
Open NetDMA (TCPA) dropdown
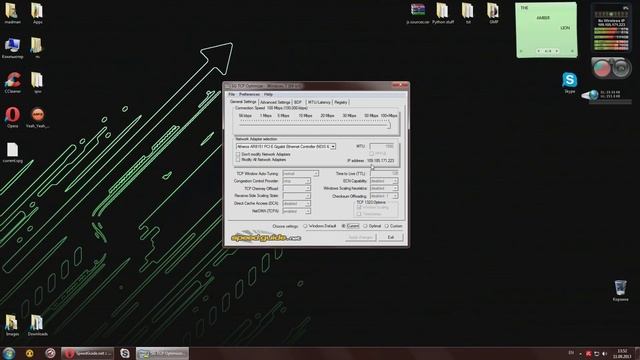pyautogui.click(x=308, y=211)
